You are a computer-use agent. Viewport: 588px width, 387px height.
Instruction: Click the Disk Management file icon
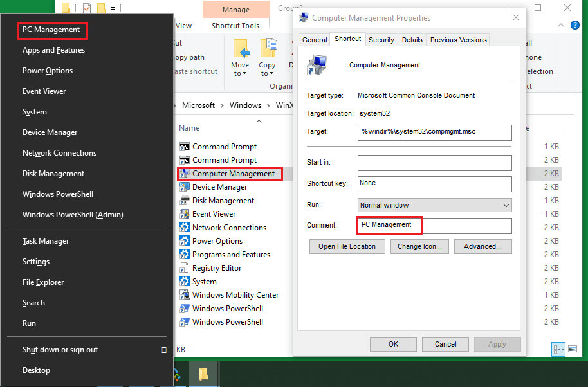pyautogui.click(x=185, y=201)
